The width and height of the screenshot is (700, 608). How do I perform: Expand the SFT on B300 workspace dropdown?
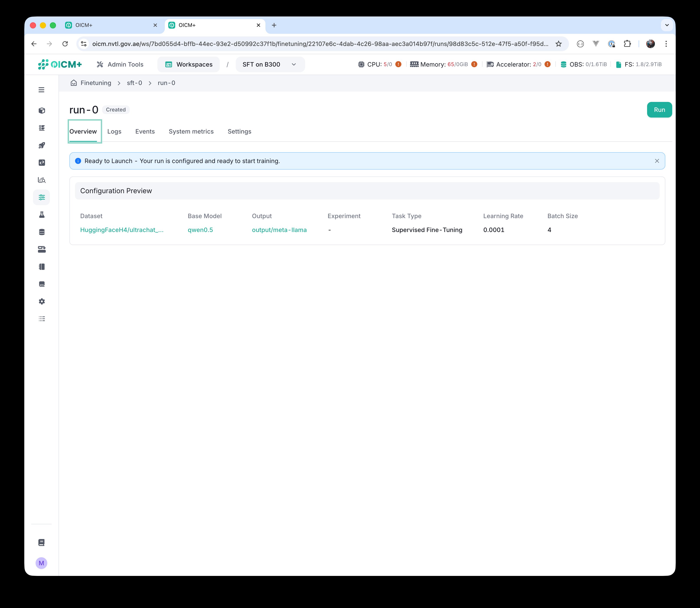[270, 64]
